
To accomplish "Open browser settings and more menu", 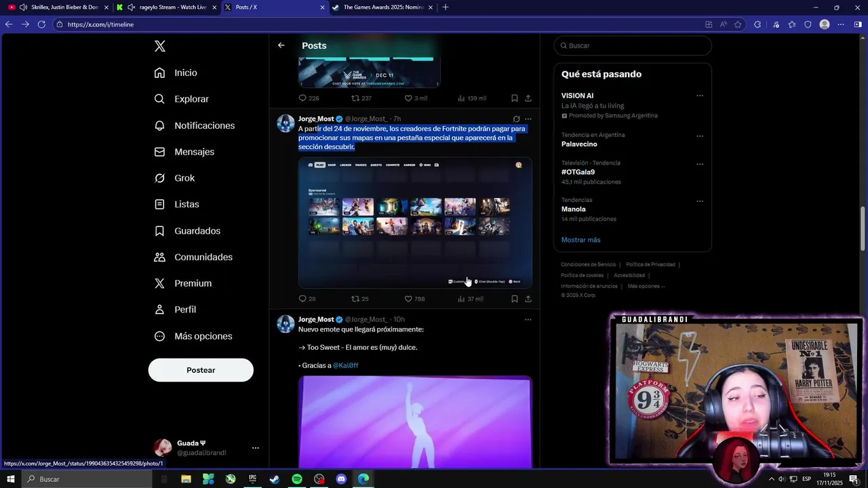I will pos(841,24).
